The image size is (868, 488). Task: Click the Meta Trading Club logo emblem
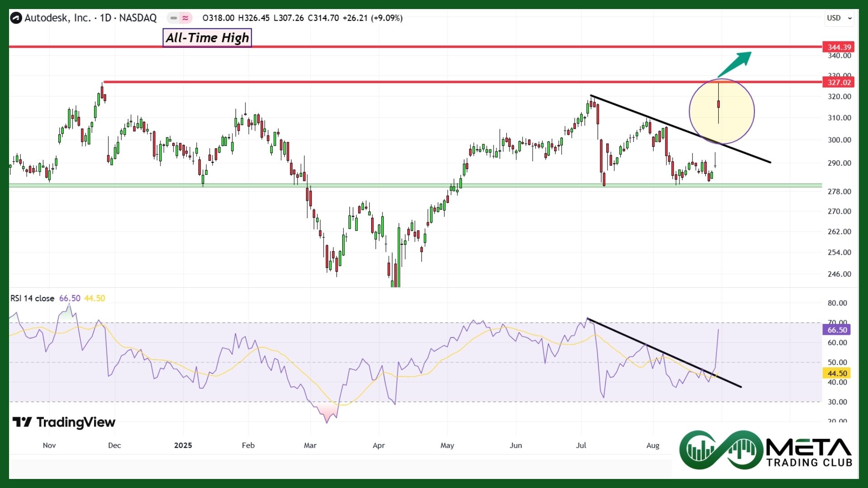[x=722, y=450]
